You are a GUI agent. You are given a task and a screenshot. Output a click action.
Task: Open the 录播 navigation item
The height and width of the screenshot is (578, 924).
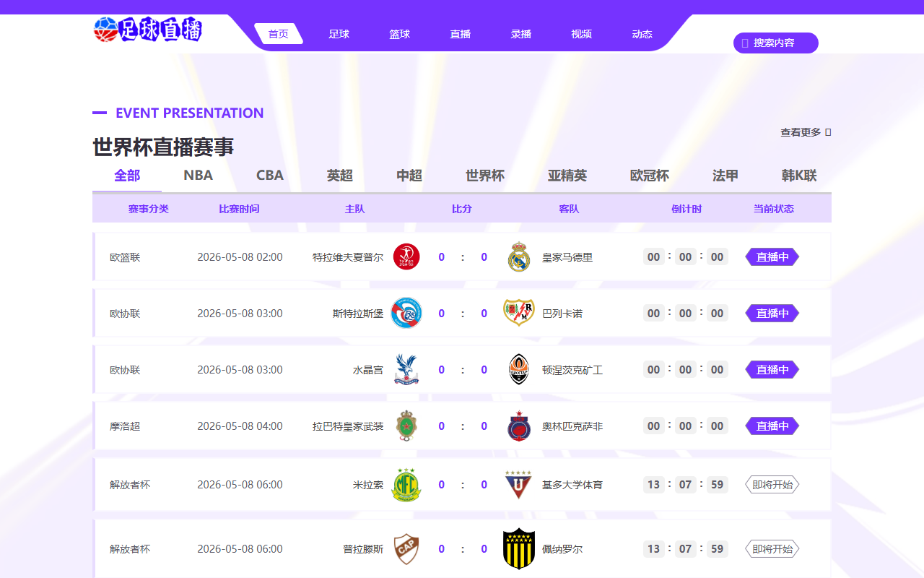pyautogui.click(x=521, y=34)
